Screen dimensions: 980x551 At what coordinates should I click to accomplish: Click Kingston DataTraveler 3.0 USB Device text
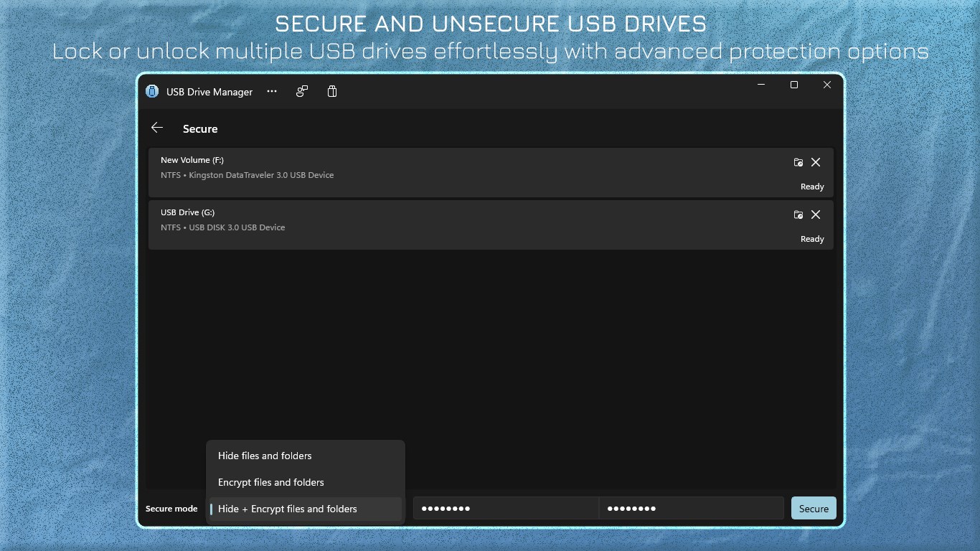(x=261, y=175)
